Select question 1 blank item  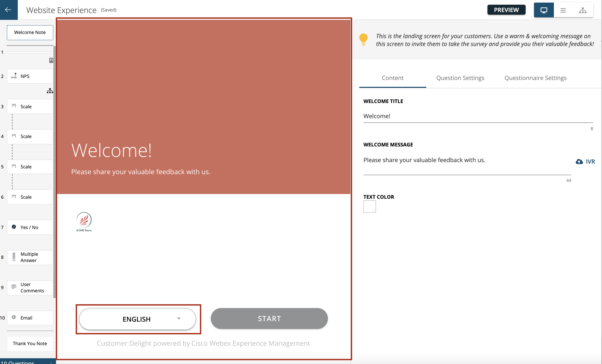tap(30, 52)
